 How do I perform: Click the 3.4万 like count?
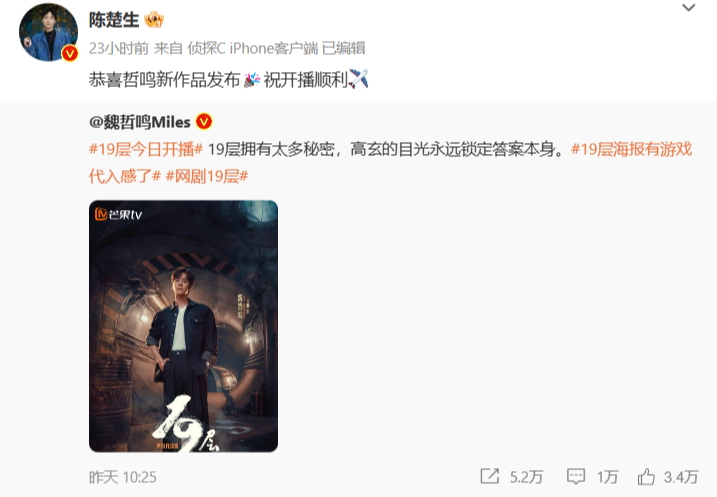681,477
